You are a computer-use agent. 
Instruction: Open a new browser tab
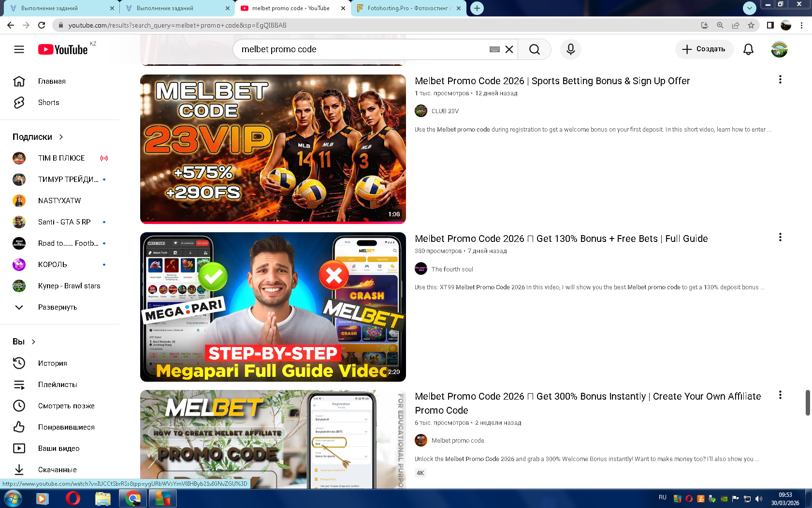[477, 8]
